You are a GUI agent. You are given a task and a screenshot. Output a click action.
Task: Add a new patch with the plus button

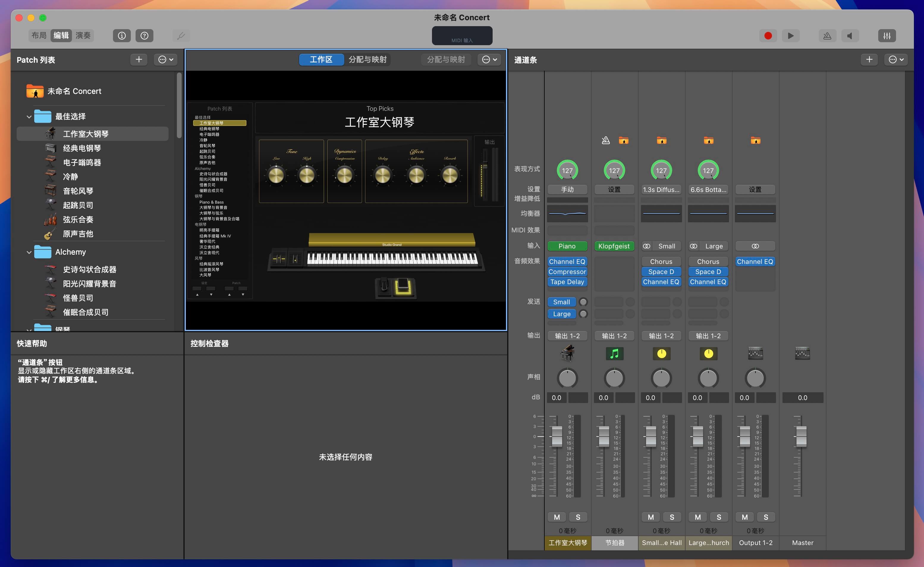[139, 59]
